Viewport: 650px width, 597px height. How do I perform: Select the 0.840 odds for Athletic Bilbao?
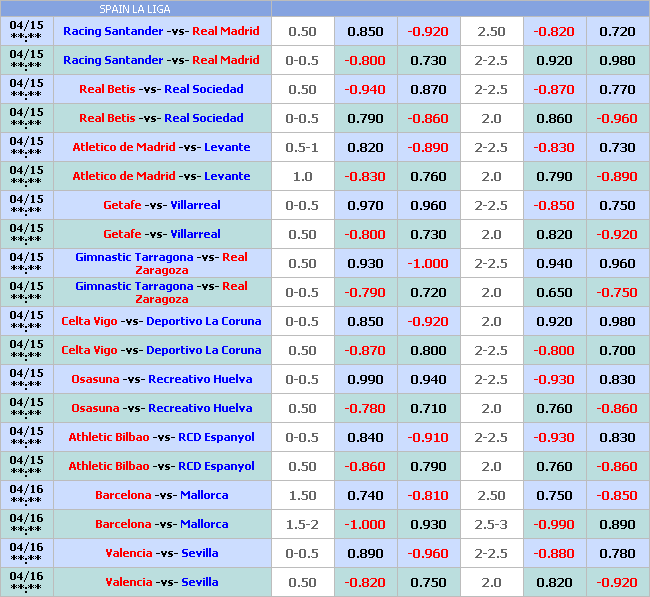click(x=365, y=437)
